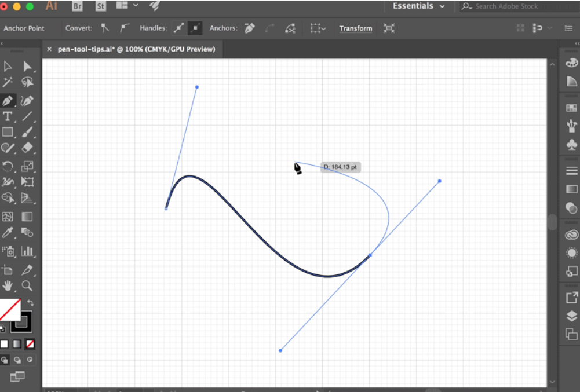The width and height of the screenshot is (580, 392).
Task: Open the Transform panel link
Action: (355, 28)
